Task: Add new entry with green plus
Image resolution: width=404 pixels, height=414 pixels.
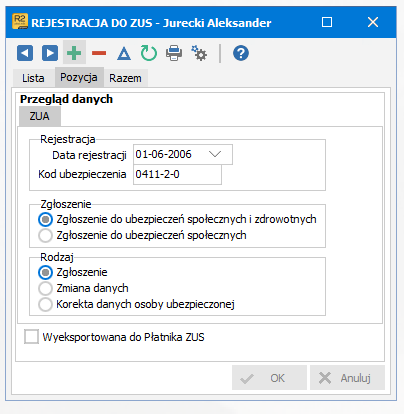Action: (x=74, y=53)
